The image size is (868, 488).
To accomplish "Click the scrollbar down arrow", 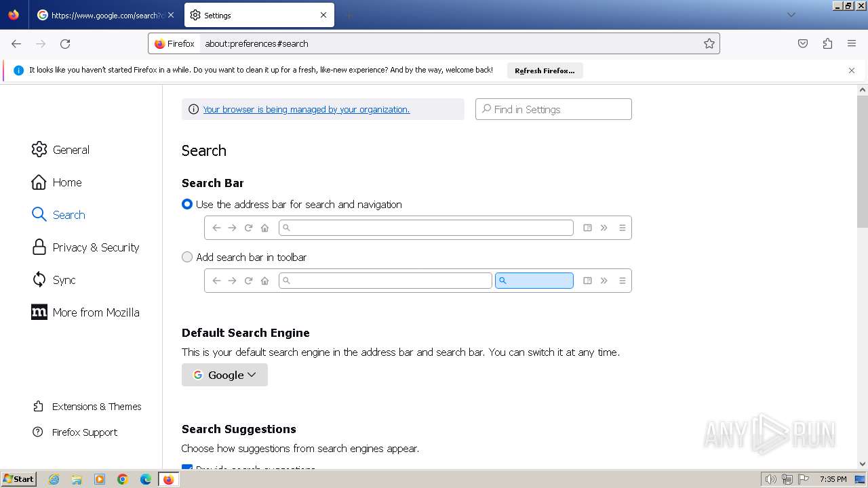I will tap(863, 464).
